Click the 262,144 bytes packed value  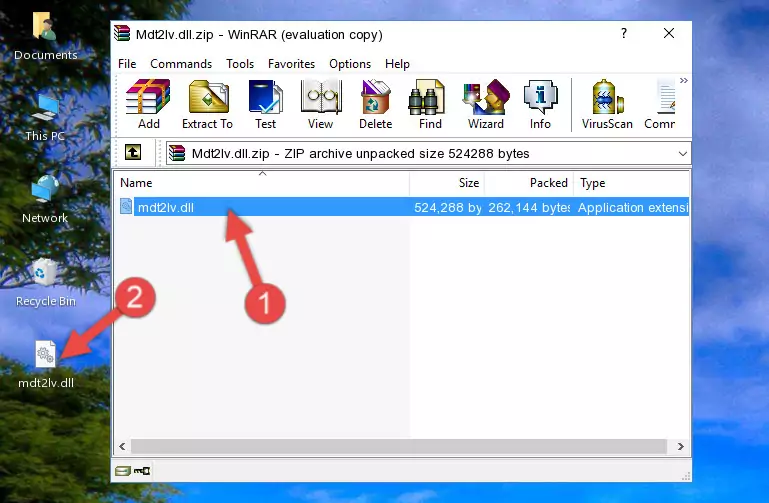529,207
